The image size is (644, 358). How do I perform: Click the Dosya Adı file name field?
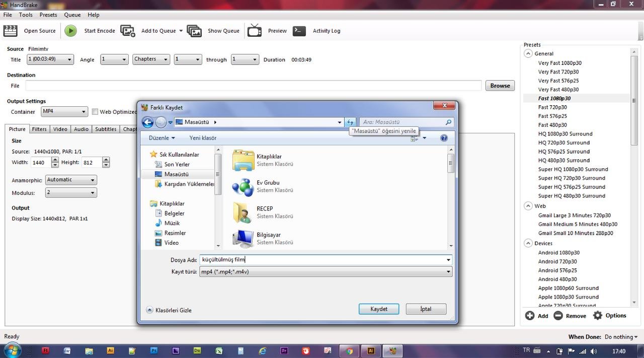point(326,260)
